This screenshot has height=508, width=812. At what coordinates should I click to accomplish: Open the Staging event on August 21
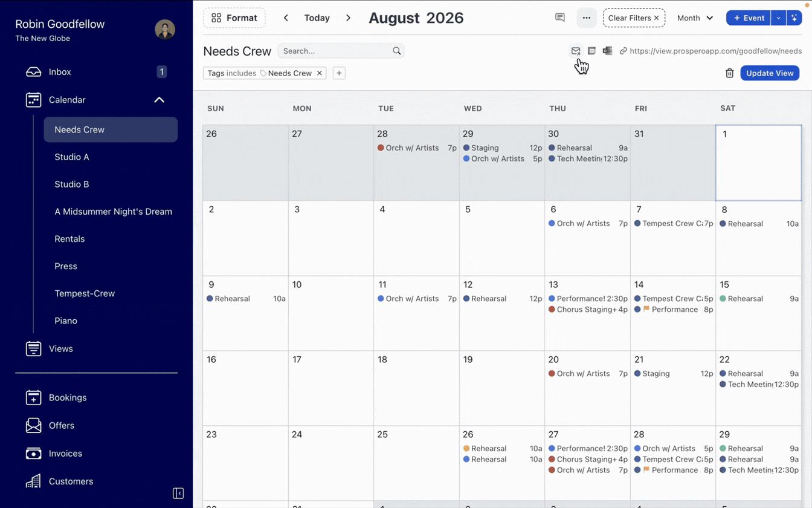point(674,374)
